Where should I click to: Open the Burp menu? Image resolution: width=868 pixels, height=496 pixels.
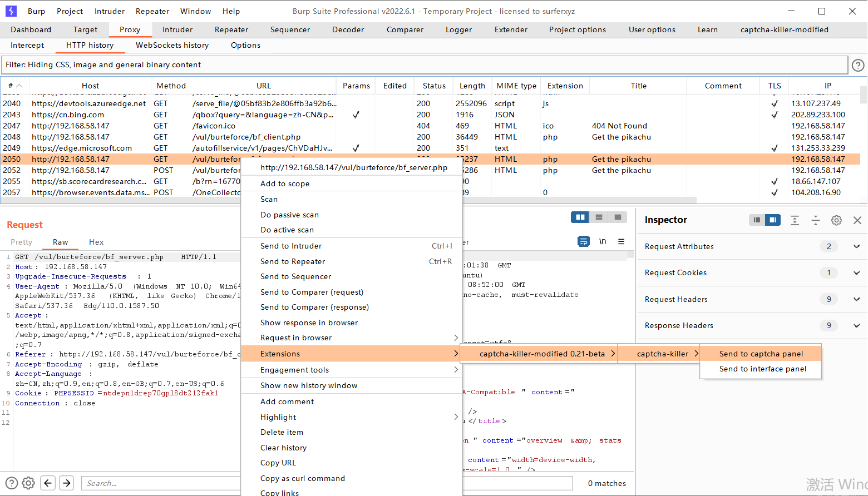click(x=36, y=11)
